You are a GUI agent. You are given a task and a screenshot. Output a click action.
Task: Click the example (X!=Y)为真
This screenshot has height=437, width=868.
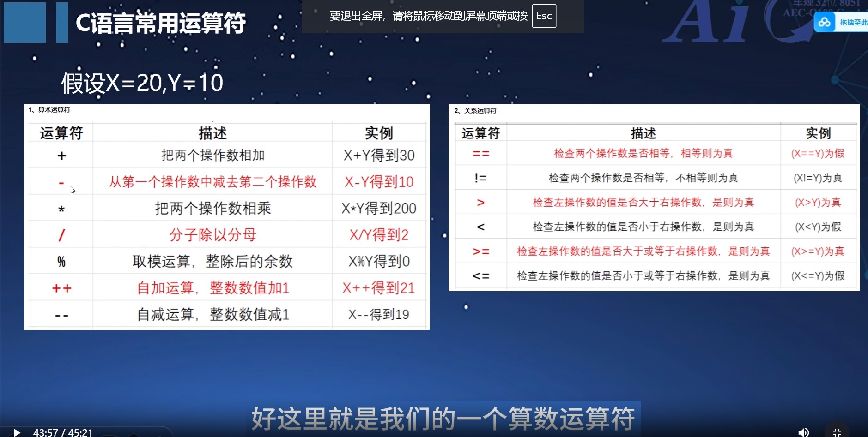[x=818, y=178]
